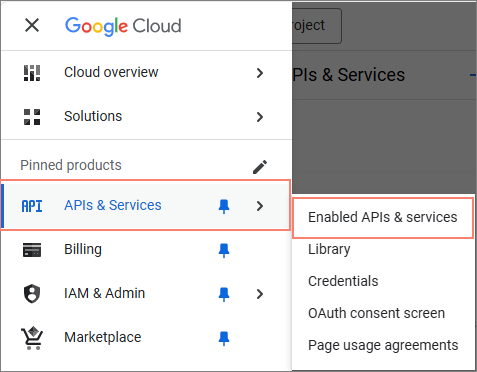Open Marketplace menu item
This screenshot has width=477, height=372.
(146, 338)
